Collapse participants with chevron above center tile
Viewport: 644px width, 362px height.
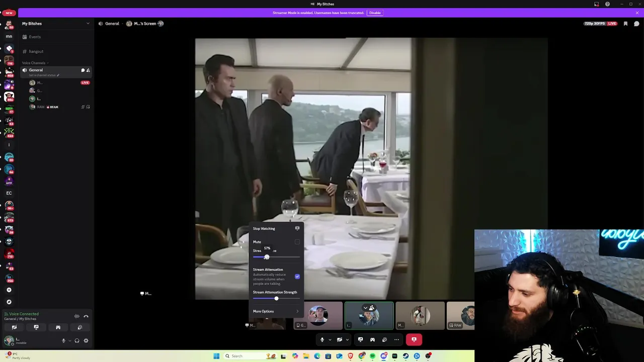pos(366,308)
